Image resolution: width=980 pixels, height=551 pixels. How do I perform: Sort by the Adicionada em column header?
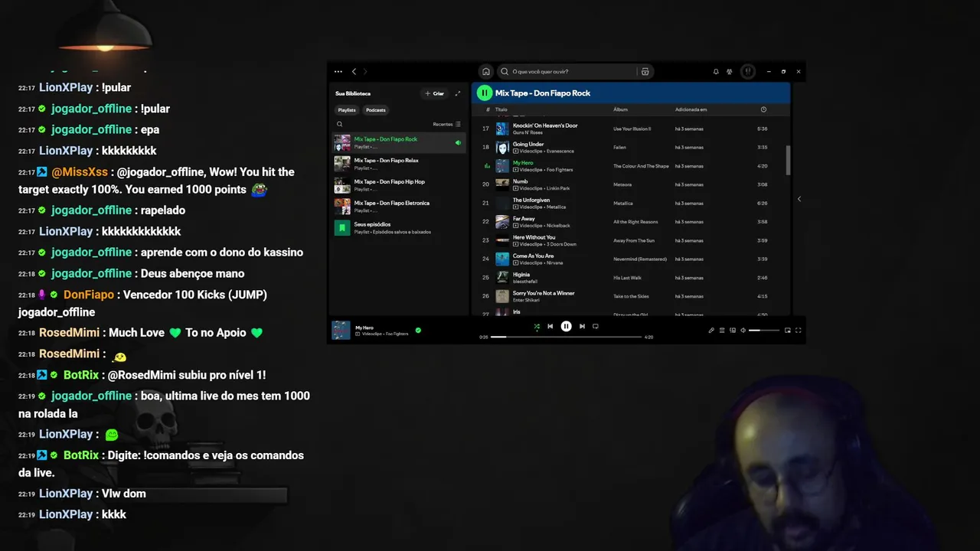(691, 109)
